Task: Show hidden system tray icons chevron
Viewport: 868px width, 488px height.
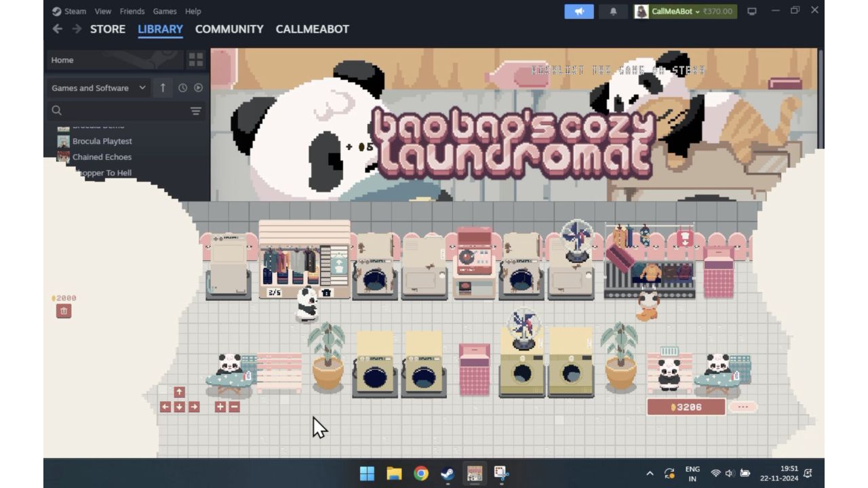Action: coord(650,473)
